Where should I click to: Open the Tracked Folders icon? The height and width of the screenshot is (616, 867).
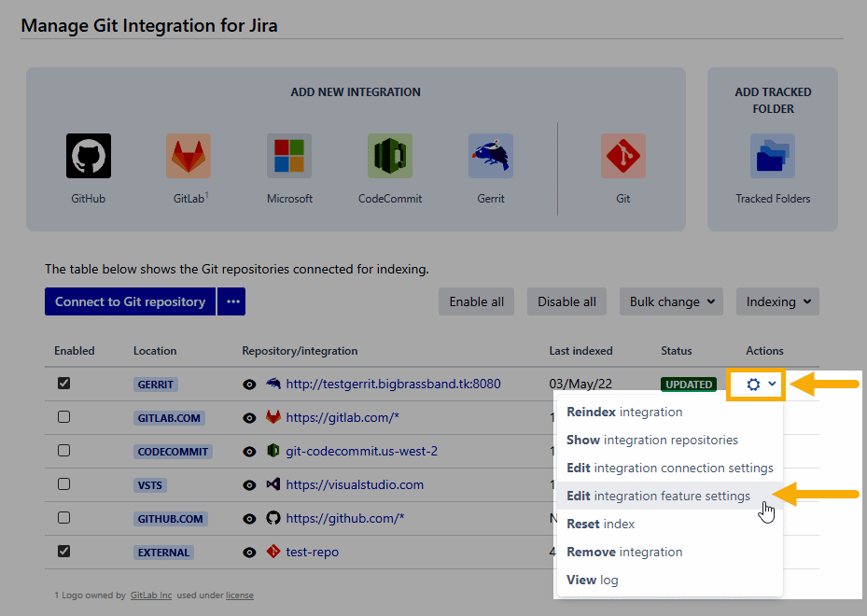pos(773,156)
